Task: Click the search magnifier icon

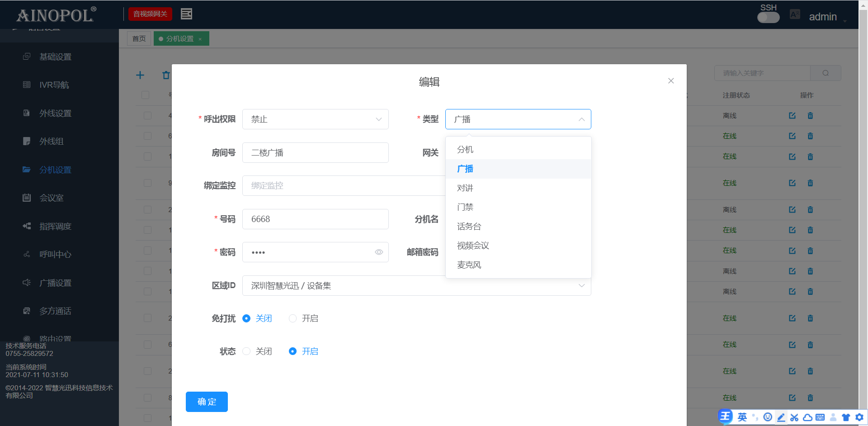Action: [x=826, y=73]
